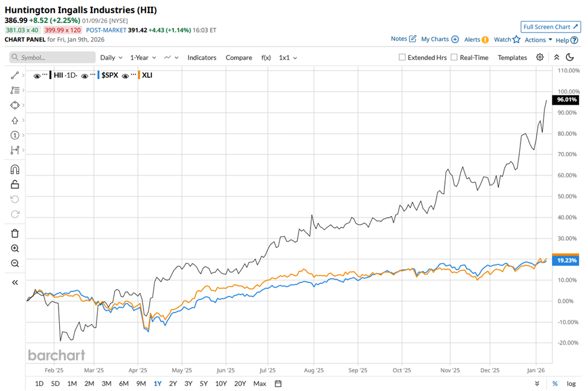
Task: Open the Daily frequency dropdown
Action: [x=111, y=57]
